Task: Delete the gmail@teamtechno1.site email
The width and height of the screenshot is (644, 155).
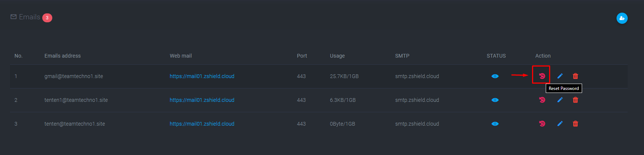Action: pos(575,76)
